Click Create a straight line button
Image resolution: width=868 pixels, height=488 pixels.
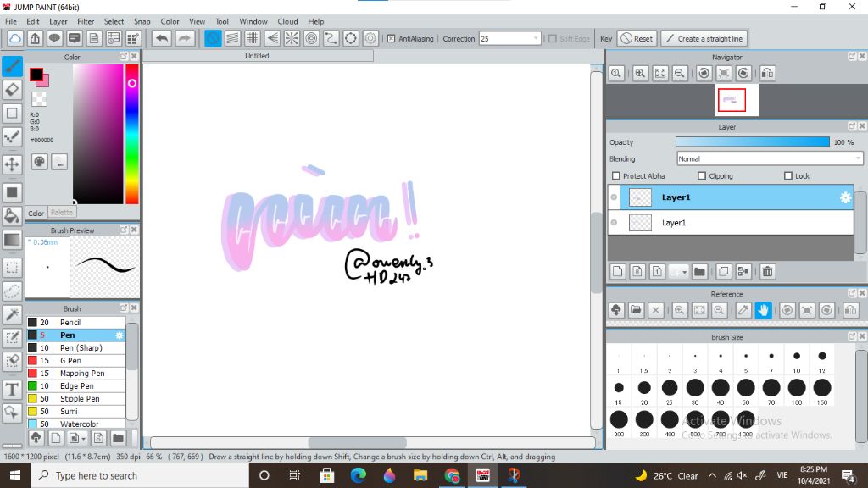pos(704,39)
